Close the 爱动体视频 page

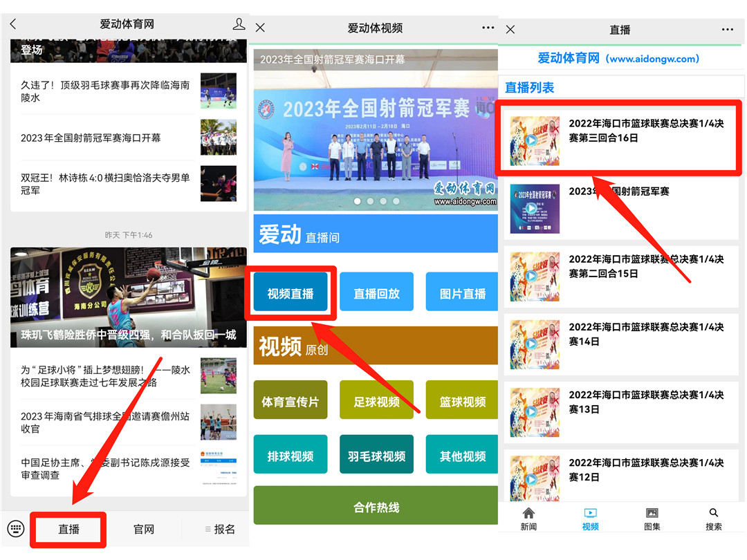(260, 28)
